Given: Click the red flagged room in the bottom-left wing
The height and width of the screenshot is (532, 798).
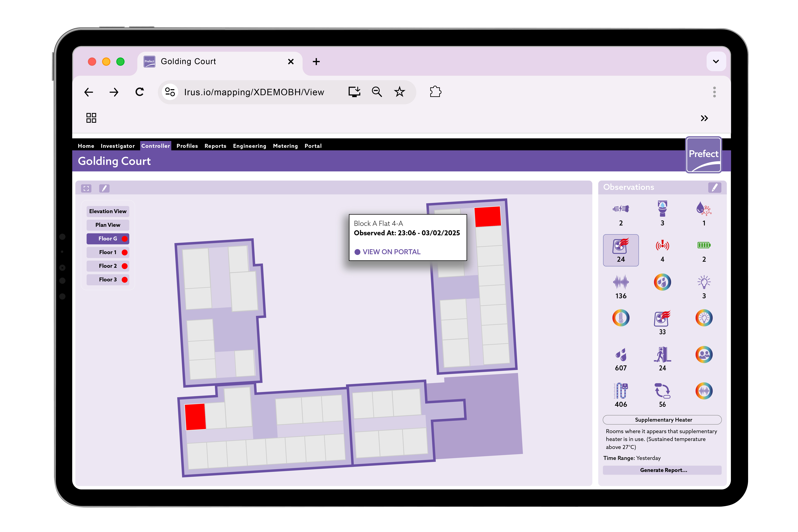Looking at the screenshot, I should point(195,417).
